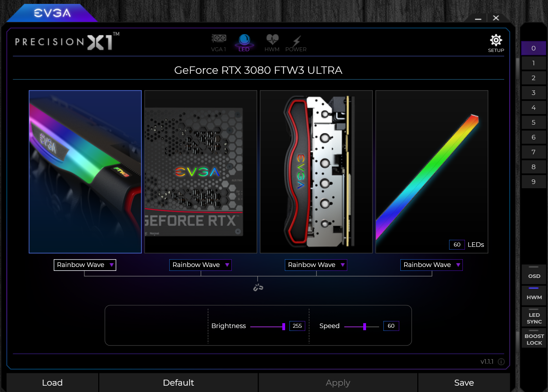Expand the LED strip Rainbow Wave dropdown
Viewport: 548px width, 392px height.
coord(431,265)
